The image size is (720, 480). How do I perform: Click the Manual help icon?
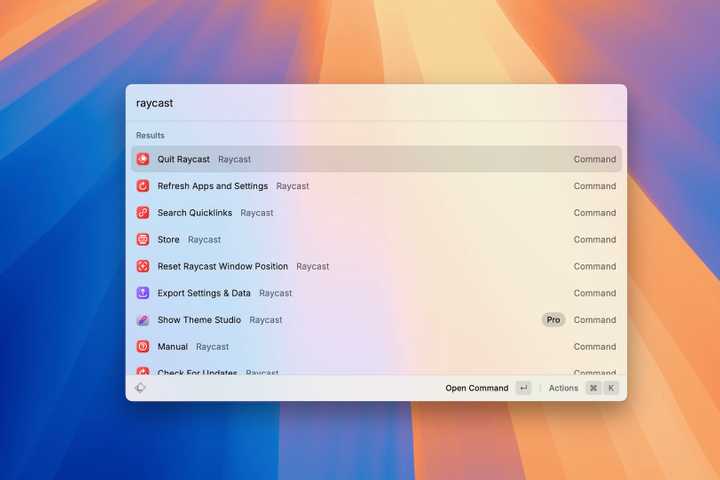point(143,347)
